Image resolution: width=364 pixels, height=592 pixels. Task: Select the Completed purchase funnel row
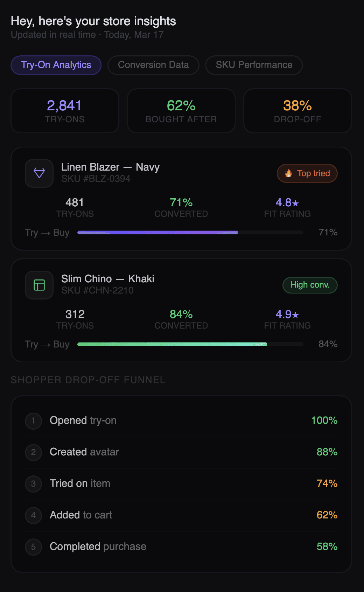(181, 546)
